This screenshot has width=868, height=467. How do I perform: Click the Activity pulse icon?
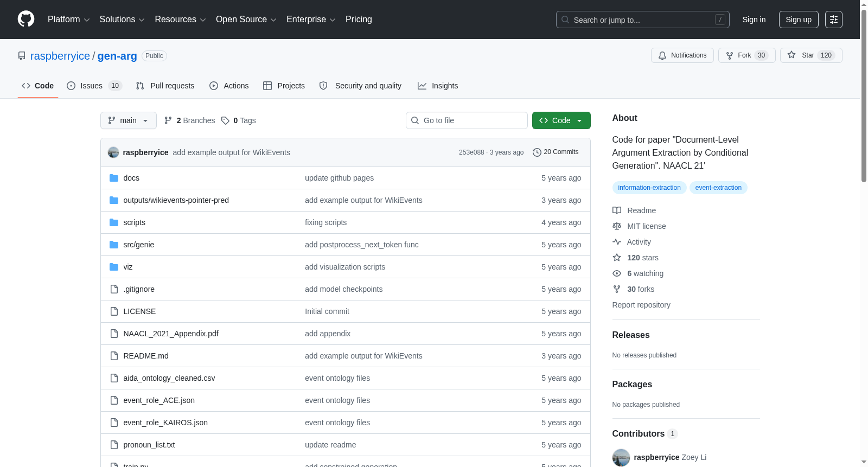tap(617, 242)
